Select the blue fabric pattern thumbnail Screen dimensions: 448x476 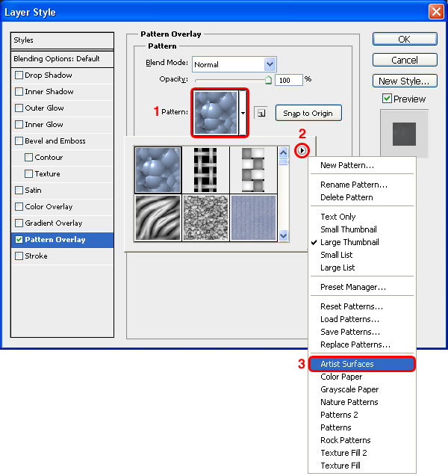pyautogui.click(x=253, y=217)
